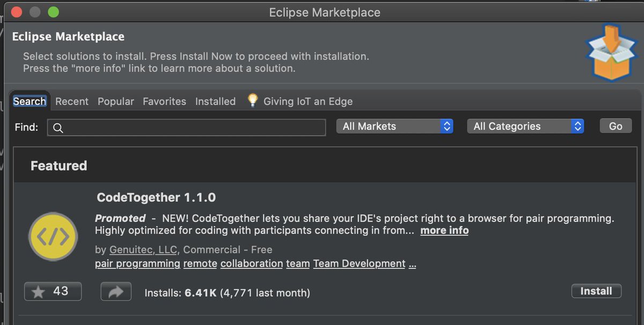Image resolution: width=644 pixels, height=325 pixels.
Task: Click the Eclipse Marketplace box icon
Action: [612, 52]
